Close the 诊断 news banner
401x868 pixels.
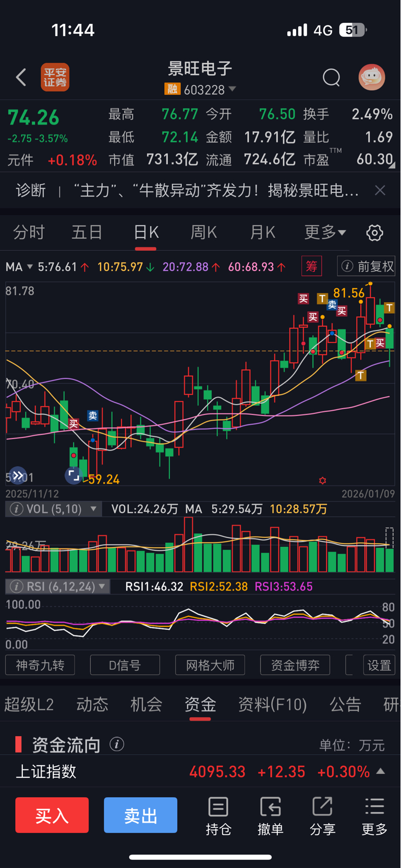[380, 190]
